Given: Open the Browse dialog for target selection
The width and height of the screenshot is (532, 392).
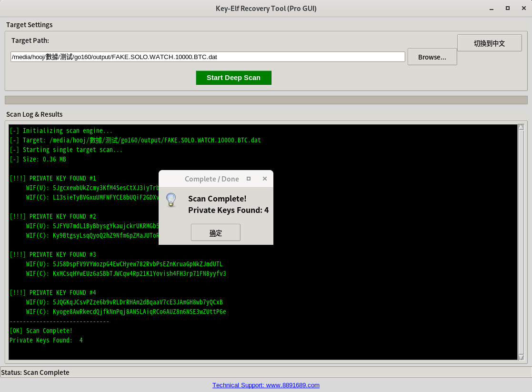Looking at the screenshot, I should click(432, 57).
